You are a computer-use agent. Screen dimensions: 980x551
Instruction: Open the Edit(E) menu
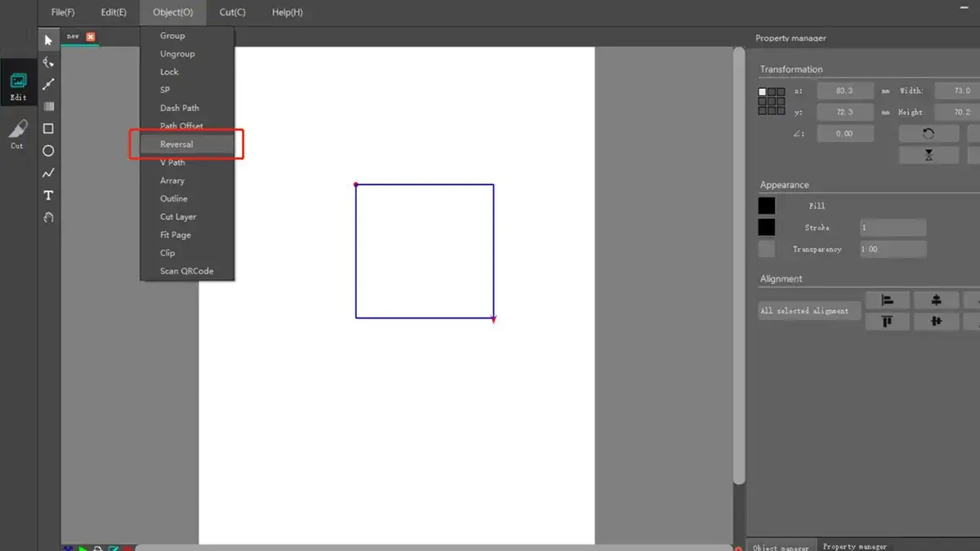114,12
